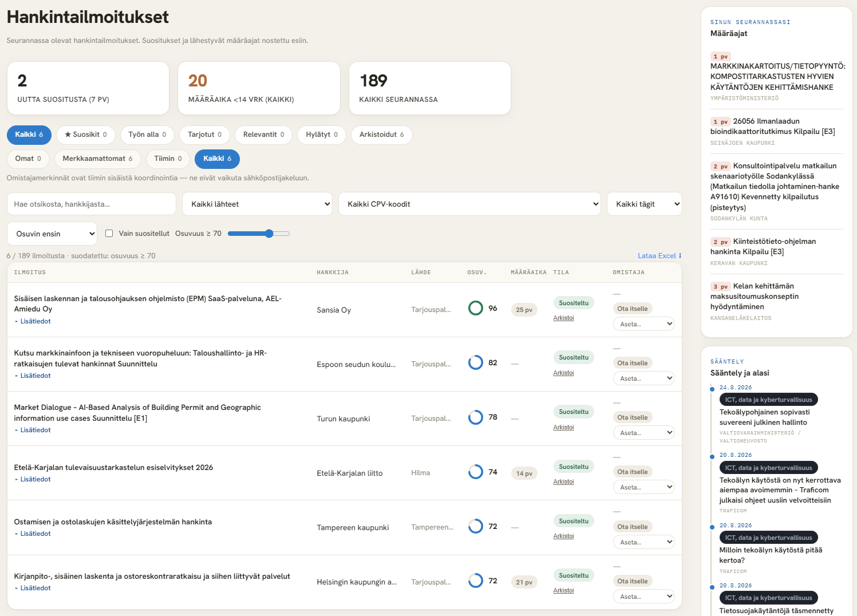Toggle the Vain suositellut checkbox

(109, 233)
